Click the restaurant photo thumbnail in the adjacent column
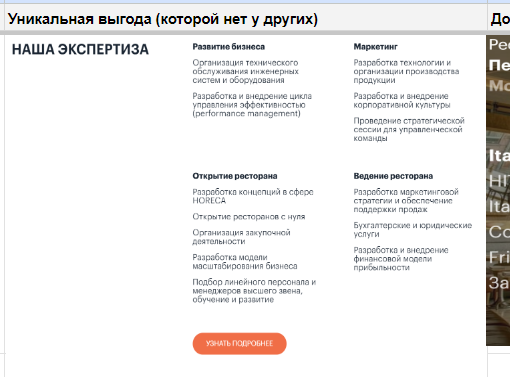510x377 pixels. coord(498,190)
